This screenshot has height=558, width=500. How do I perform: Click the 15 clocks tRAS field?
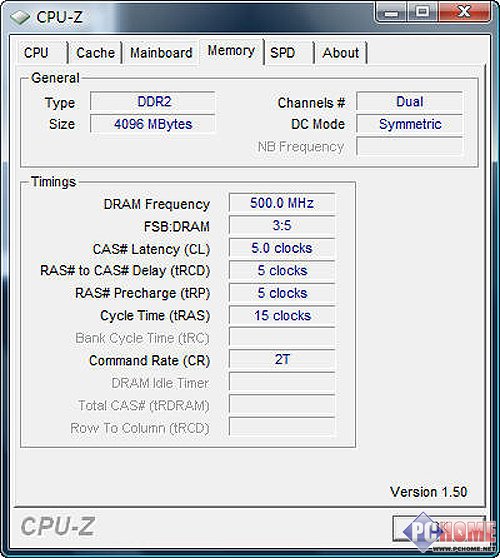282,316
